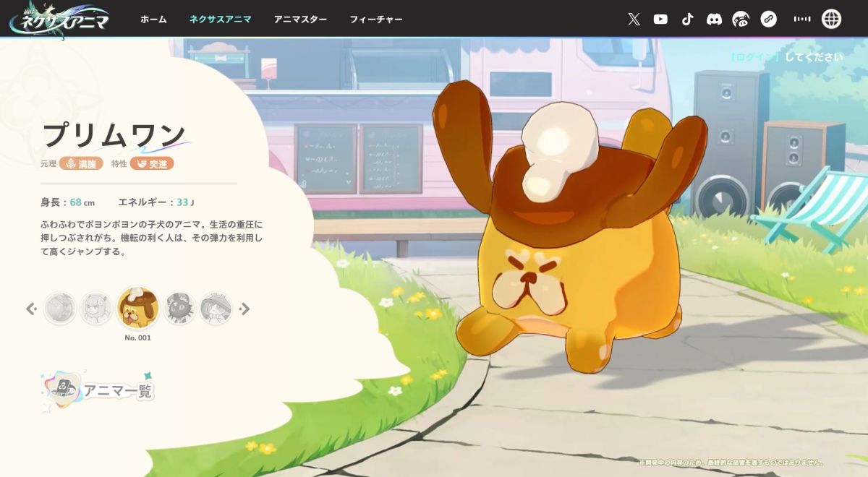Click the 満腹 element tag
868x477 pixels.
point(82,163)
